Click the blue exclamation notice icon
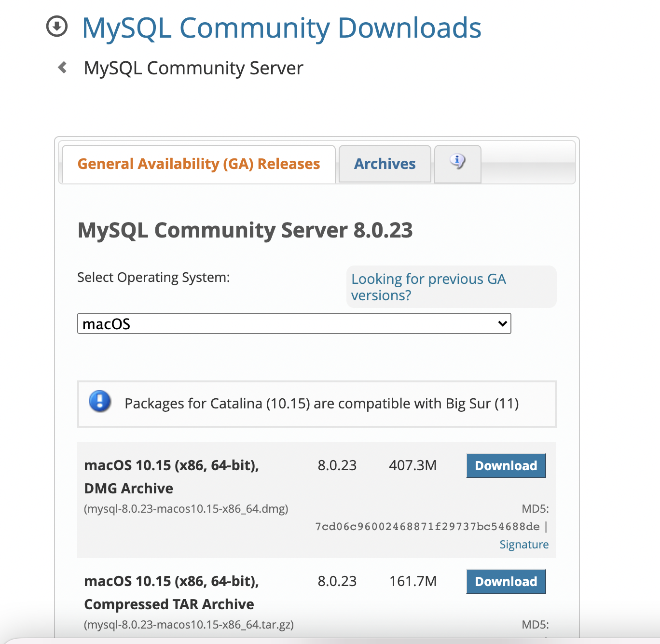Viewport: 660px width, 644px height. pos(100,402)
